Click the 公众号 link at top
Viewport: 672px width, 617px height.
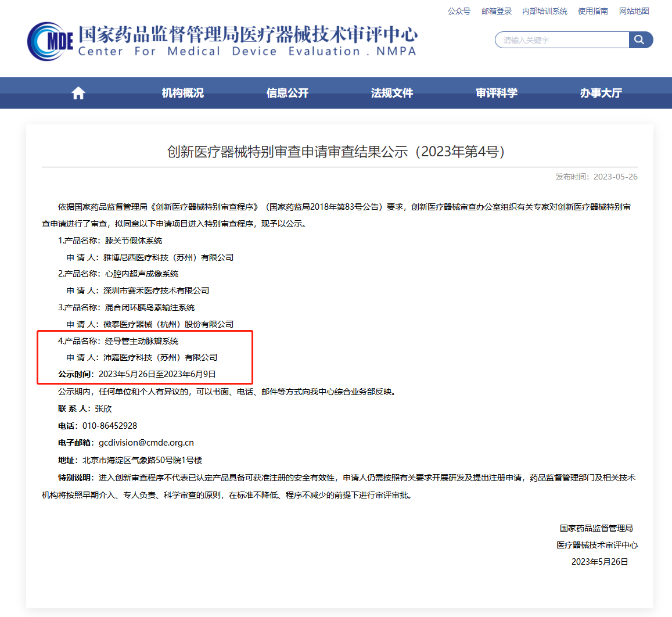(459, 11)
